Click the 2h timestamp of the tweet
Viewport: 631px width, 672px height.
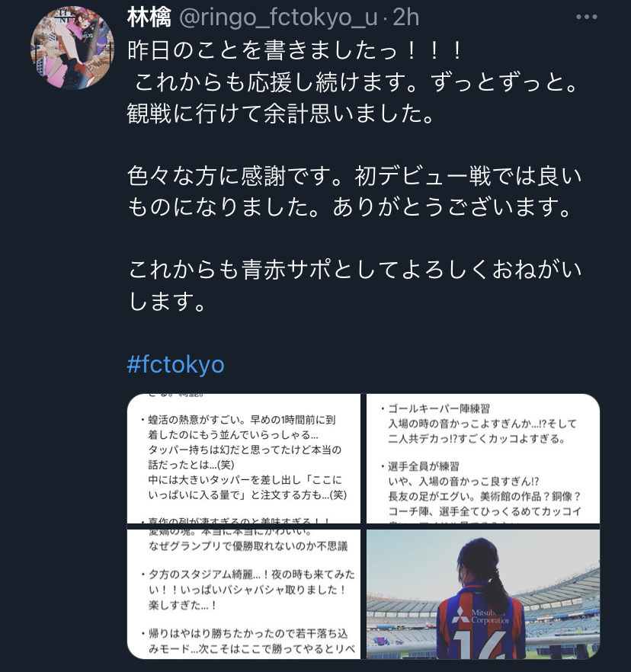click(x=405, y=18)
